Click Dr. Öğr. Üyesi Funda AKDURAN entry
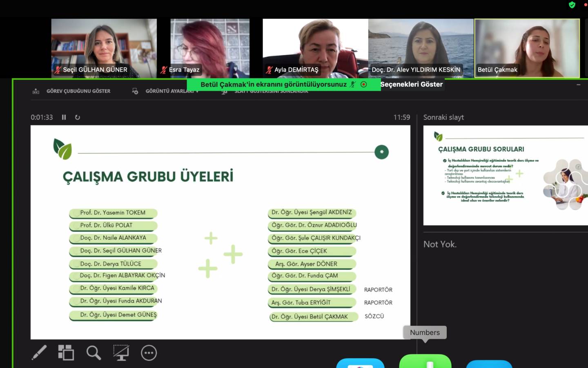The image size is (588, 368). (116, 301)
